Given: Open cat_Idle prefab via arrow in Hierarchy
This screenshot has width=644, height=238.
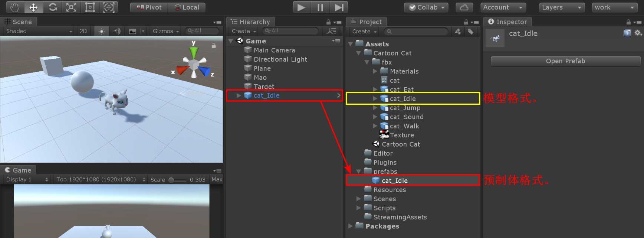Looking at the screenshot, I should click(338, 95).
